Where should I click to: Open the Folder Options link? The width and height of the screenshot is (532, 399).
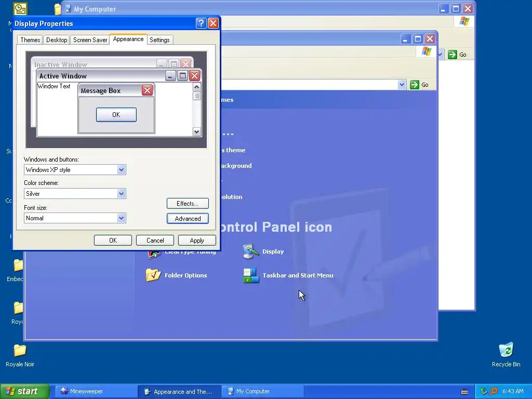(x=185, y=275)
